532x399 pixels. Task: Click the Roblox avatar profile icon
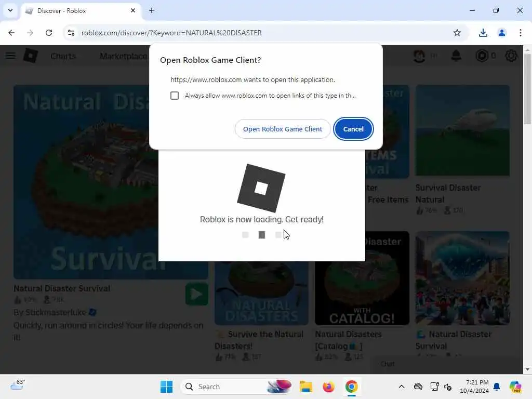click(419, 56)
